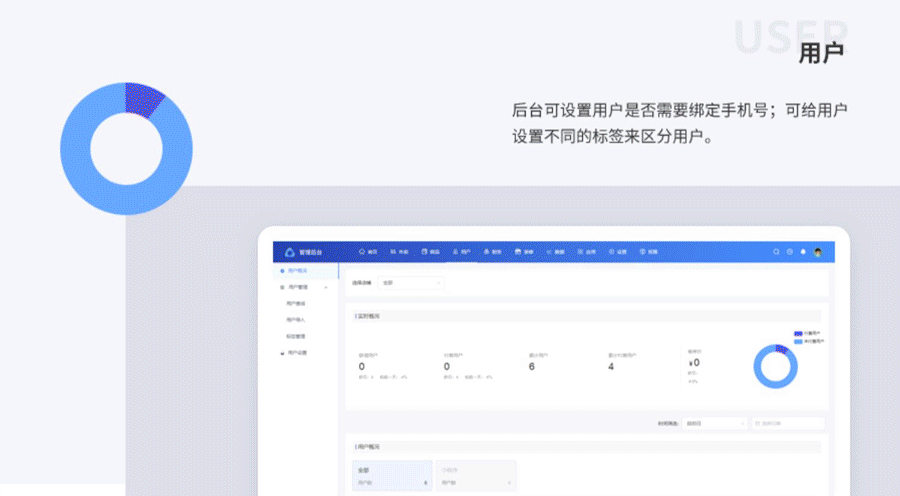Open 用户设置 in the sidebar
This screenshot has width=900, height=496.
[294, 353]
